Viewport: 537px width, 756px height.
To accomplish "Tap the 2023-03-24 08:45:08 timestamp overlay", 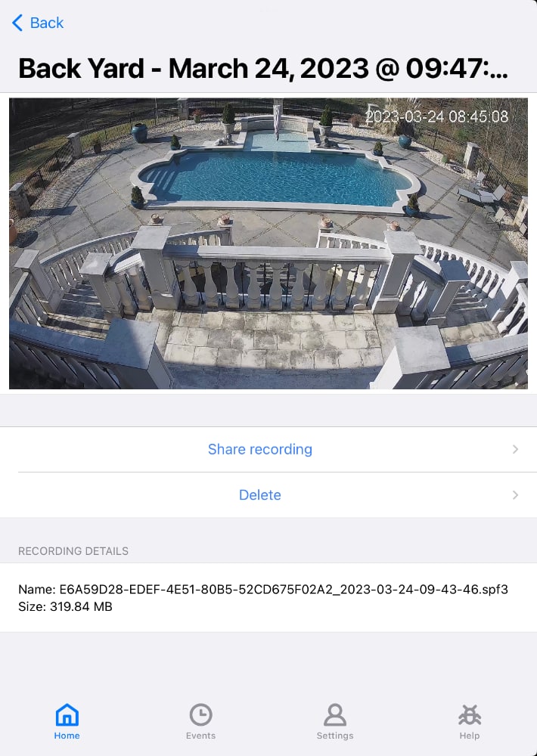I will [x=436, y=116].
